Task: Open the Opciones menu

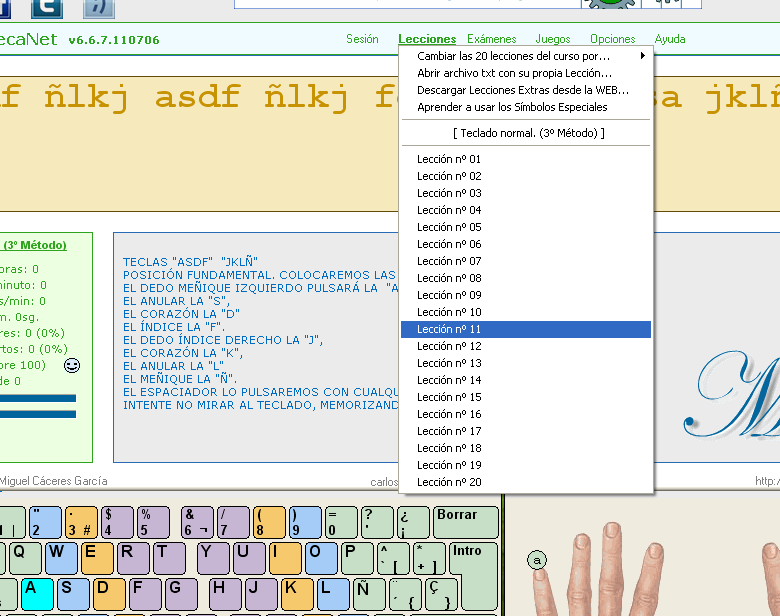Action: tap(612, 40)
